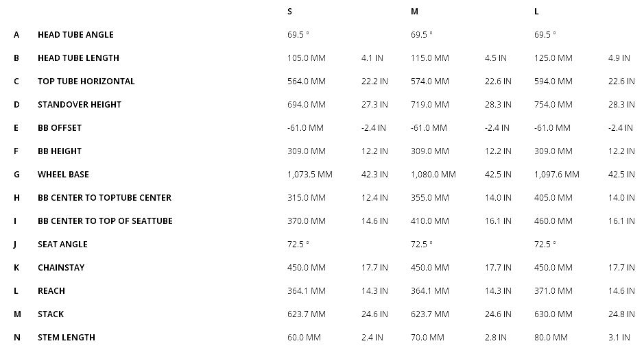
Task: Click the SEAT ANGLE row label
Action: click(62, 244)
